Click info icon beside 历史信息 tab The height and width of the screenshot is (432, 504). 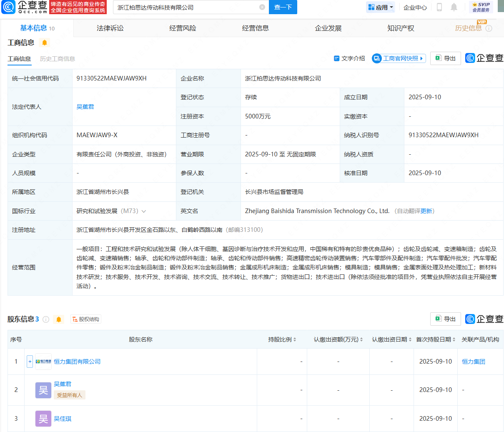point(489,28)
